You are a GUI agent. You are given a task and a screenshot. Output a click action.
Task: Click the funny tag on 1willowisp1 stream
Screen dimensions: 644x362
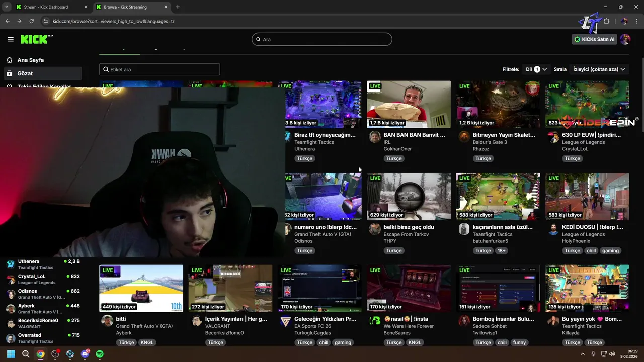coord(519,342)
